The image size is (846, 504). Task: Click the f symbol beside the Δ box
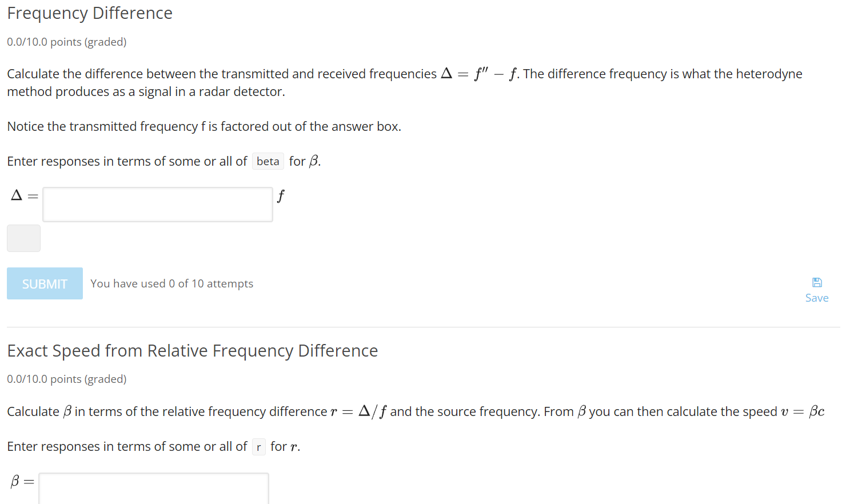281,195
